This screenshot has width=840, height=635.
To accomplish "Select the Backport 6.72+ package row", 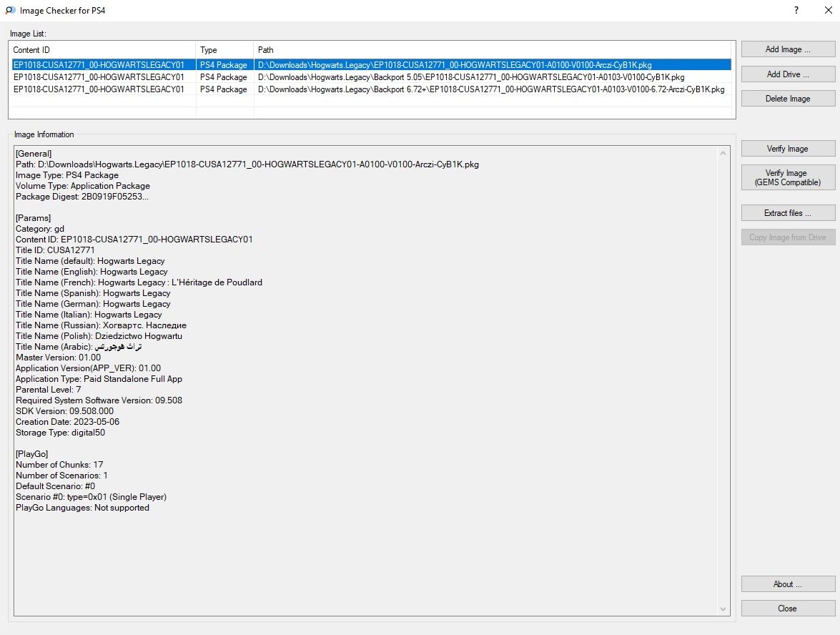I will coord(372,89).
